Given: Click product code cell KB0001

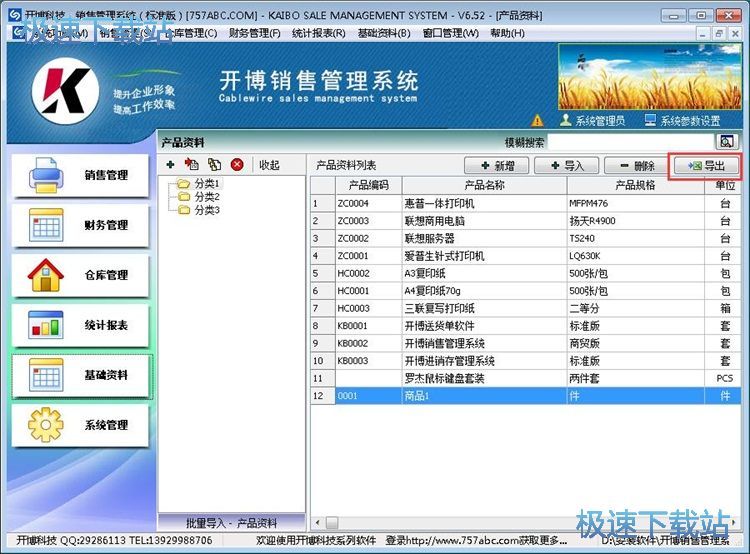Looking at the screenshot, I should (x=368, y=326).
